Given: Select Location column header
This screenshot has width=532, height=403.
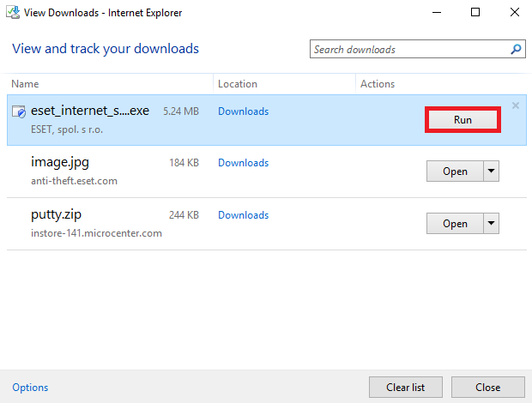Looking at the screenshot, I should pyautogui.click(x=238, y=84).
